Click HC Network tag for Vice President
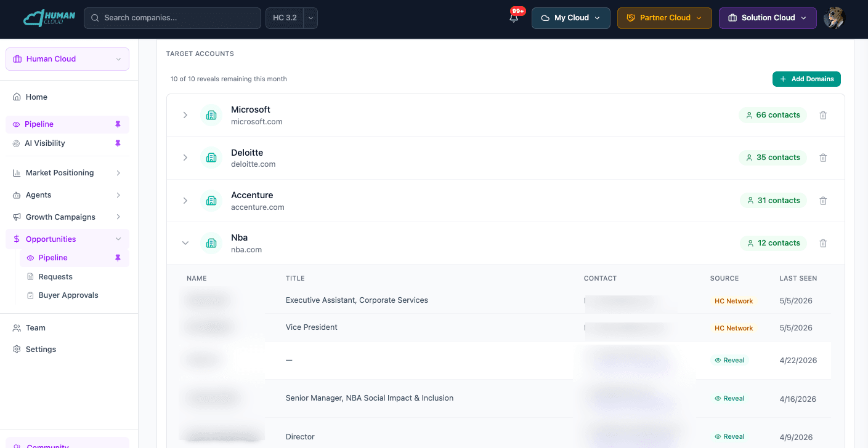This screenshot has width=868, height=448. click(734, 329)
